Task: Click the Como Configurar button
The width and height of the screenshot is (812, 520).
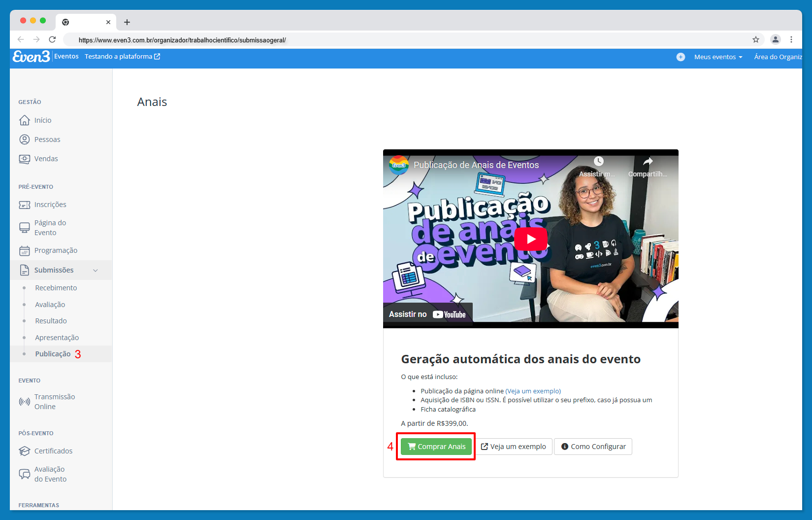Action: [593, 447]
